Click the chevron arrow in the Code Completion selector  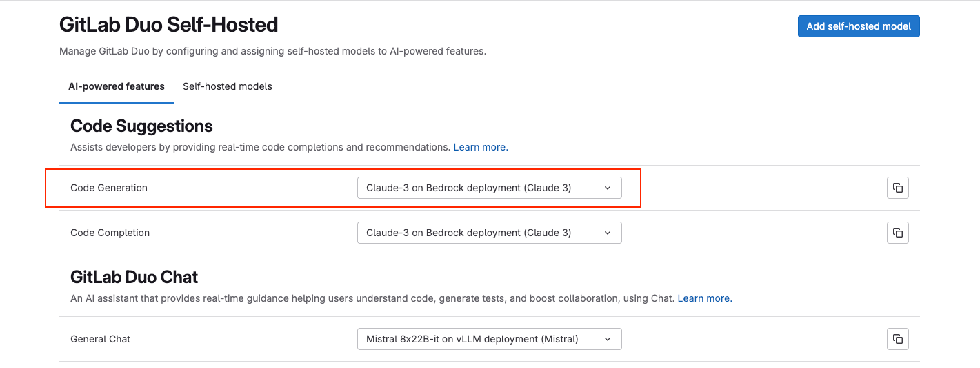pyautogui.click(x=608, y=233)
